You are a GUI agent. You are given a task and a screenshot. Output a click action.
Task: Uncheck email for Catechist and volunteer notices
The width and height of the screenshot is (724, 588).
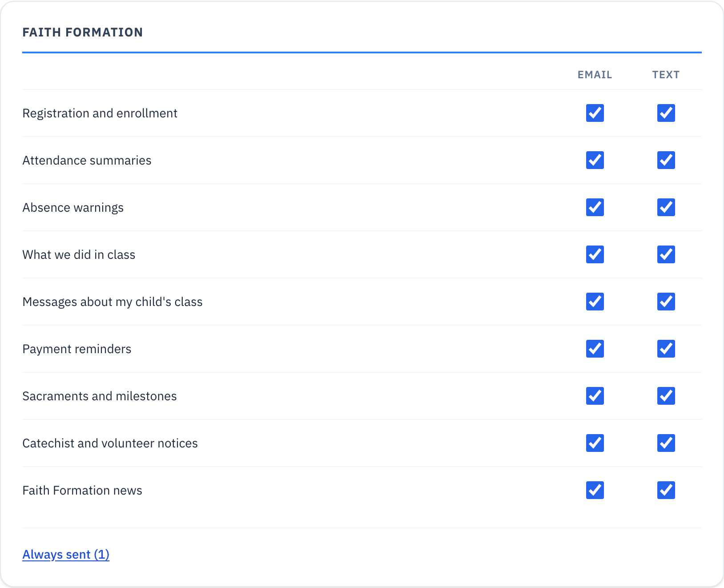click(595, 443)
